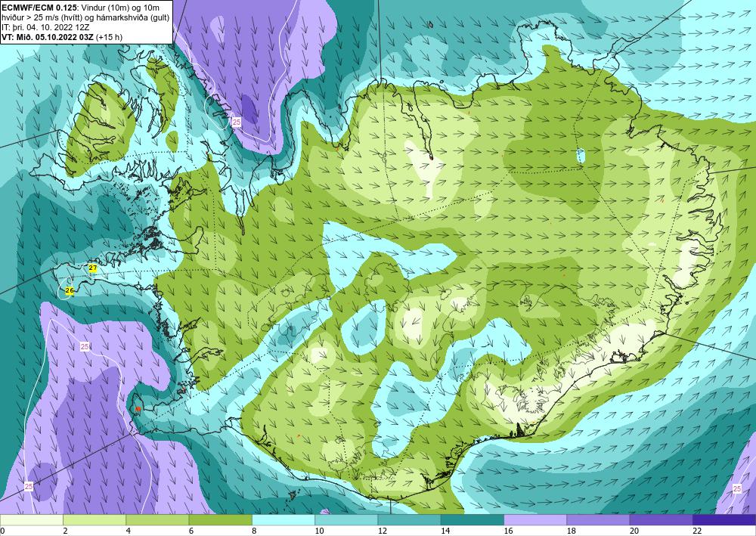Viewport: 756px width, 536px height.
Task: Click the legend tick label "0"
Action: (2, 531)
